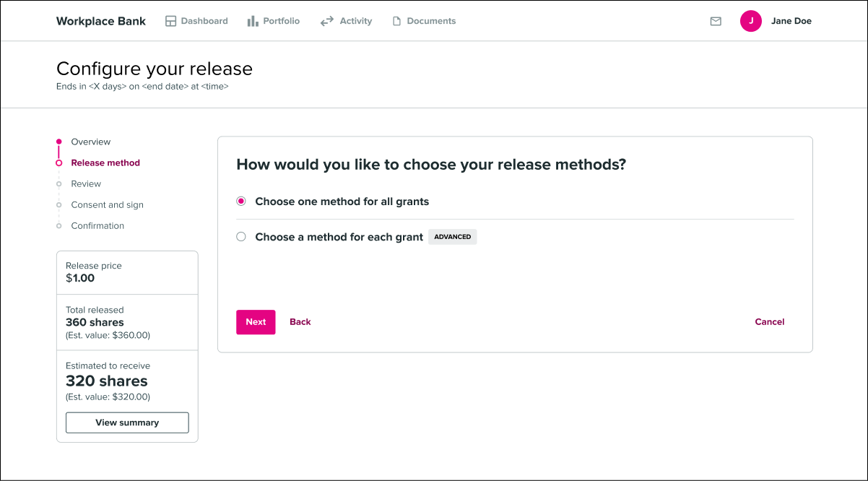This screenshot has width=868, height=481.
Task: Click the Dashboard grid icon
Action: (171, 21)
